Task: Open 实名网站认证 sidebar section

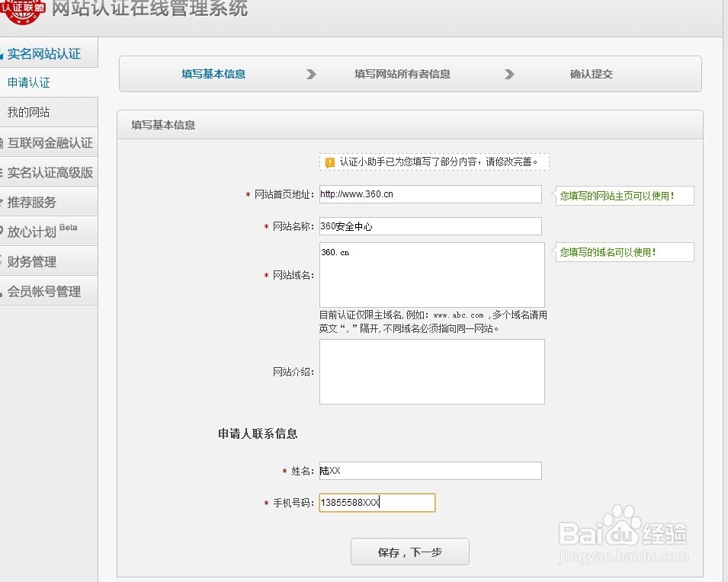Action: [x=48, y=53]
